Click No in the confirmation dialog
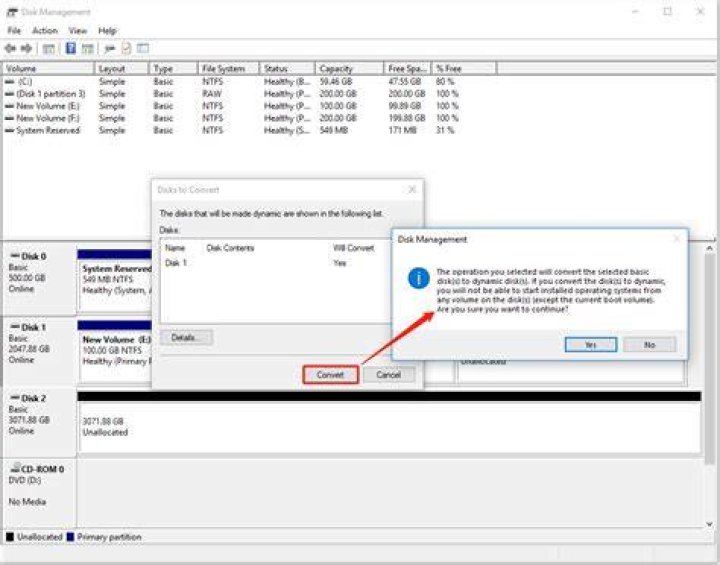Viewport: 720px width, 565px height. [649, 345]
